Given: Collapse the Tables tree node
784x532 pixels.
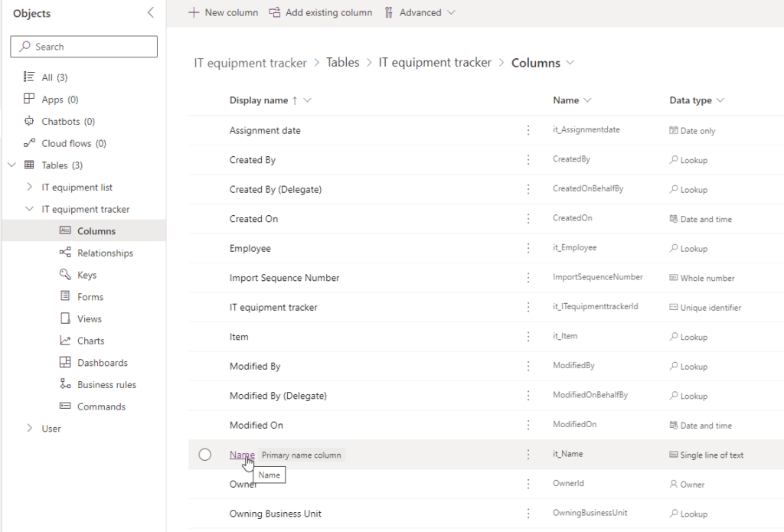Looking at the screenshot, I should [11, 165].
